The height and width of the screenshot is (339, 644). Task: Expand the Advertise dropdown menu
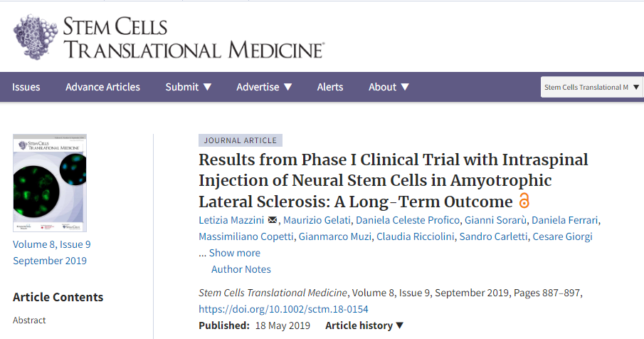[x=264, y=87]
